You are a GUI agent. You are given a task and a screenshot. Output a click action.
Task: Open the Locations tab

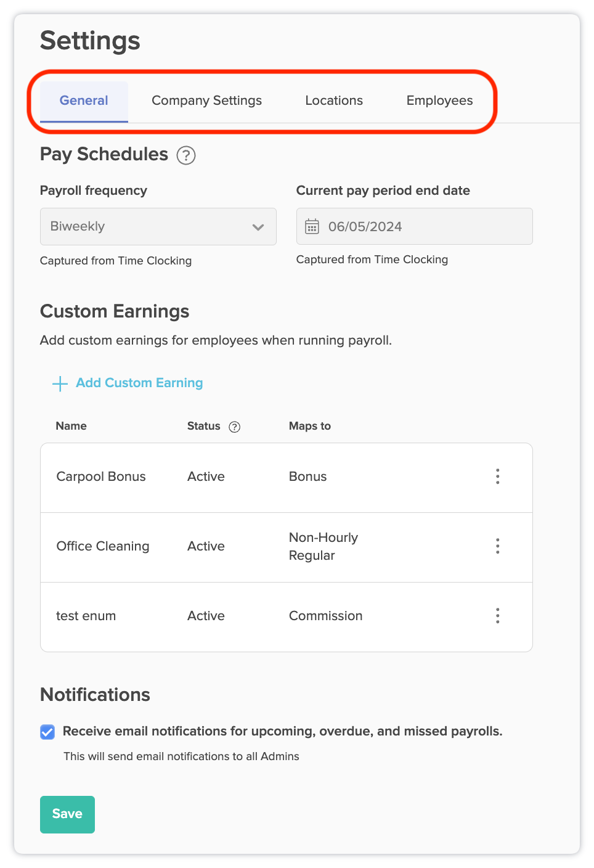(x=334, y=100)
